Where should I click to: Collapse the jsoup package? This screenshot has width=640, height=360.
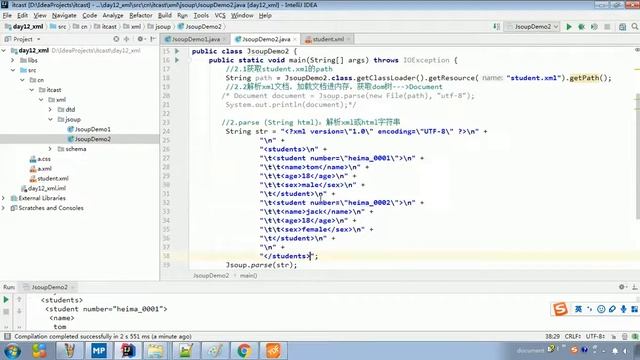tap(50, 119)
